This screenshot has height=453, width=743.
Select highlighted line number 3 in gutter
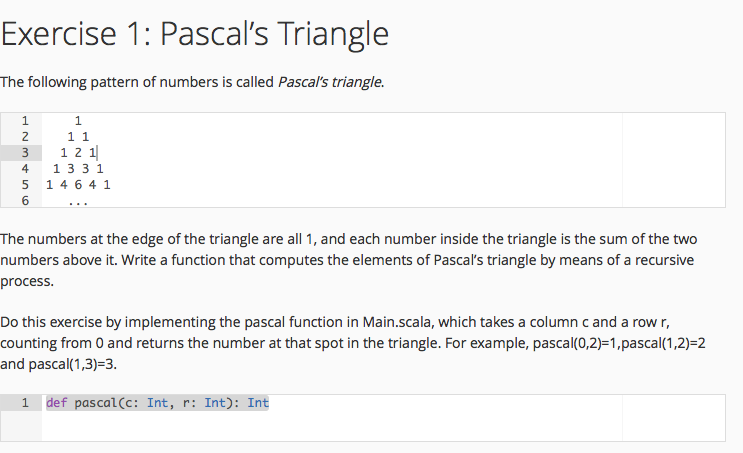[x=25, y=153]
